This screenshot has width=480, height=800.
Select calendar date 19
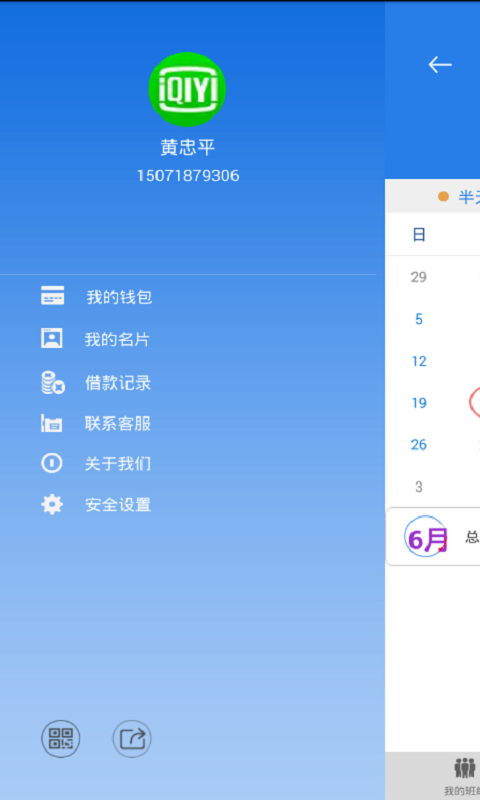pos(419,403)
